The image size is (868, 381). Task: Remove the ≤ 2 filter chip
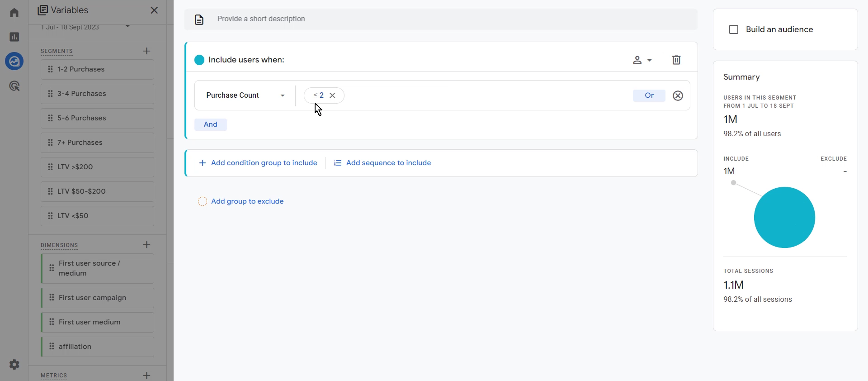(332, 95)
